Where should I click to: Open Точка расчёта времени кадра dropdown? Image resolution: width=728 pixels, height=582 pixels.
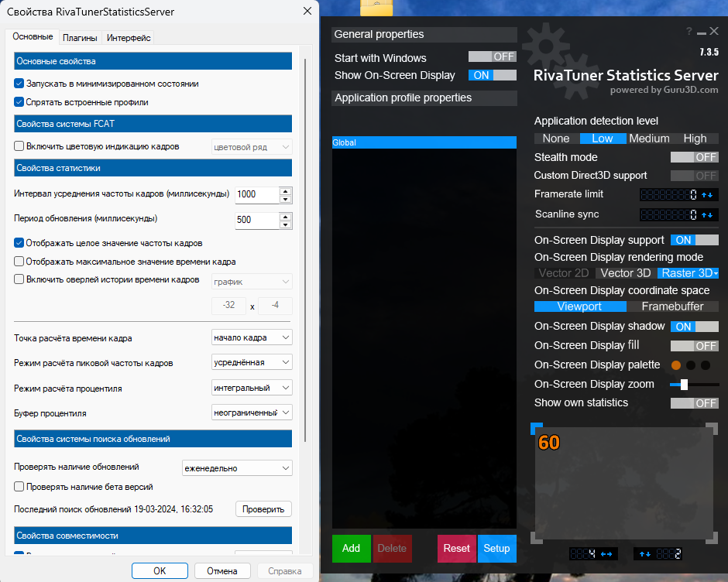(252, 337)
